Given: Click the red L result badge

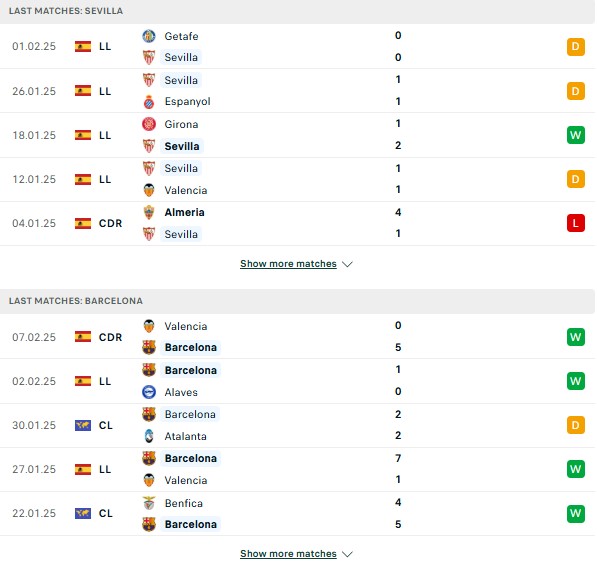Looking at the screenshot, I should coord(576,223).
